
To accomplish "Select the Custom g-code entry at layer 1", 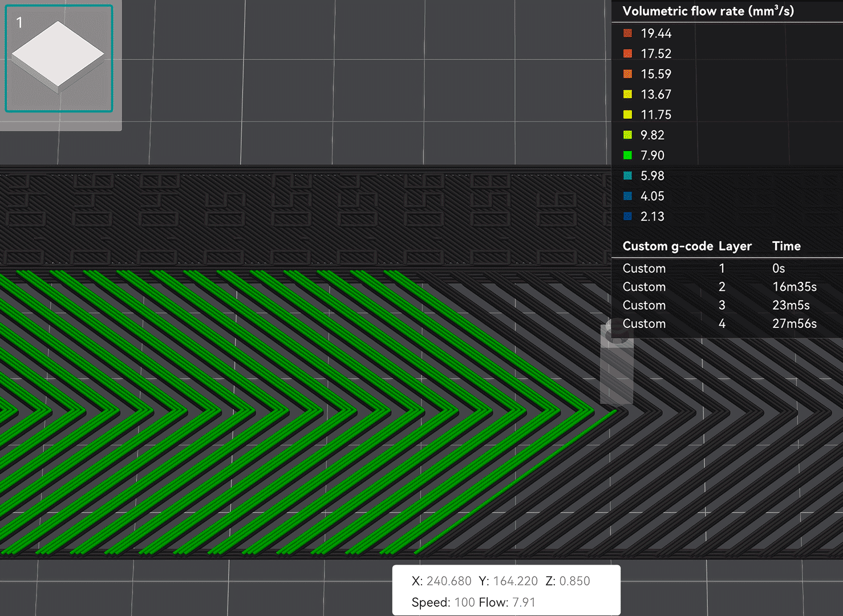I will (x=644, y=269).
